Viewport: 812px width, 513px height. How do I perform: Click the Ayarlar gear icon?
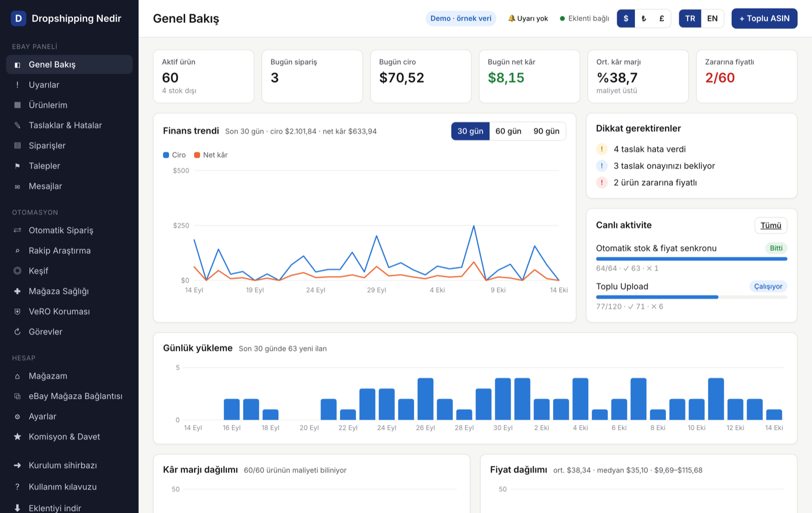[17, 417]
